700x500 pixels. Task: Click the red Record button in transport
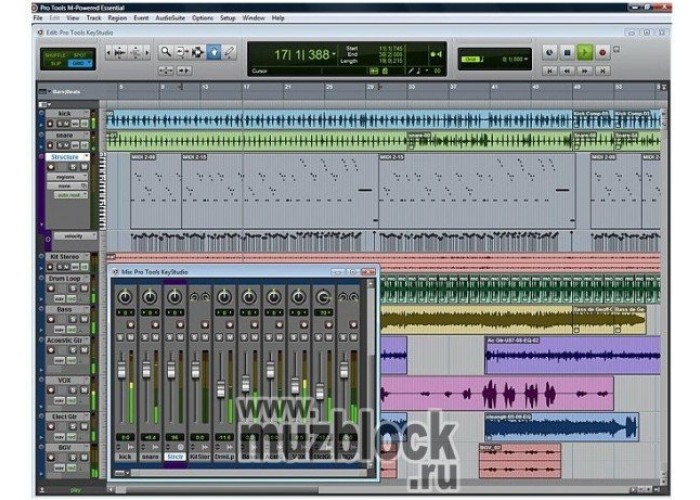pos(602,53)
